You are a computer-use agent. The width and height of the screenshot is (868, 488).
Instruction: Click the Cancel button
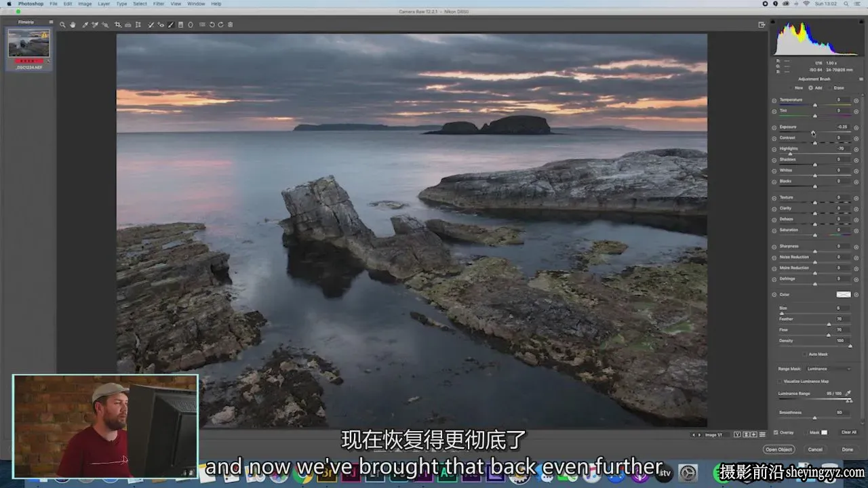point(815,449)
